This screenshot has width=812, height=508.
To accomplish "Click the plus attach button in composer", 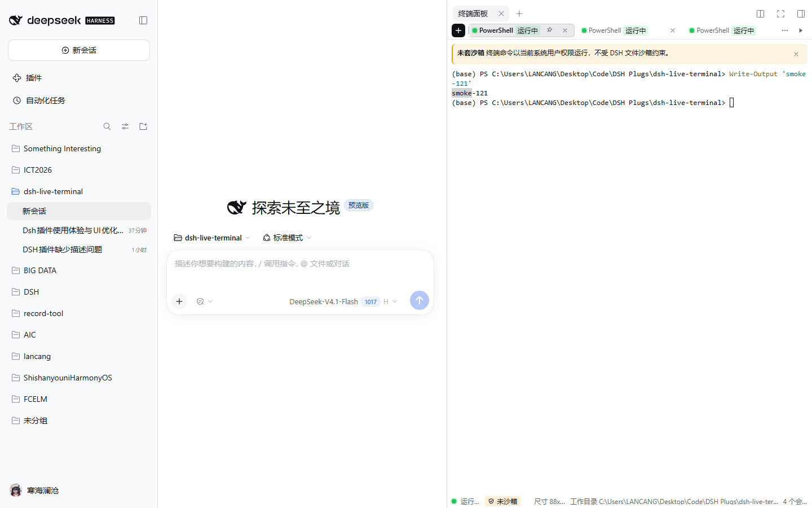I will (x=179, y=301).
